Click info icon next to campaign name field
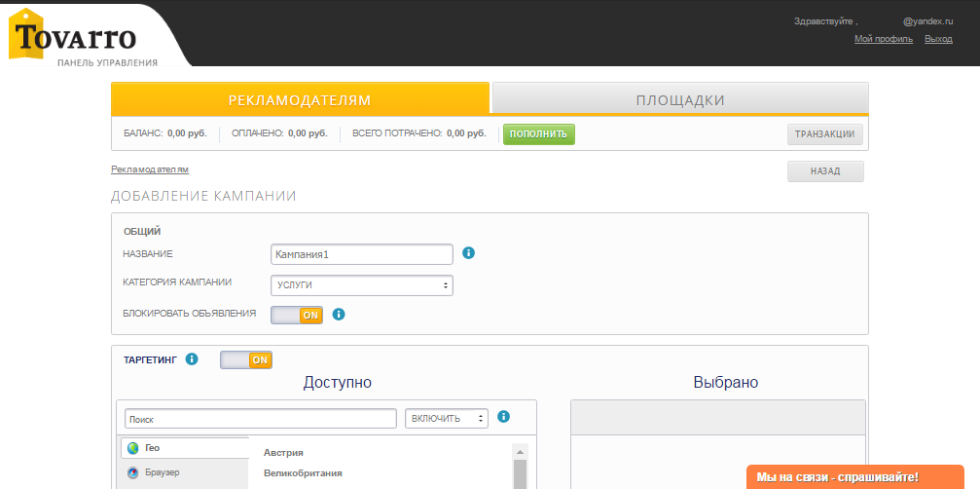This screenshot has height=489, width=980. coord(469,253)
